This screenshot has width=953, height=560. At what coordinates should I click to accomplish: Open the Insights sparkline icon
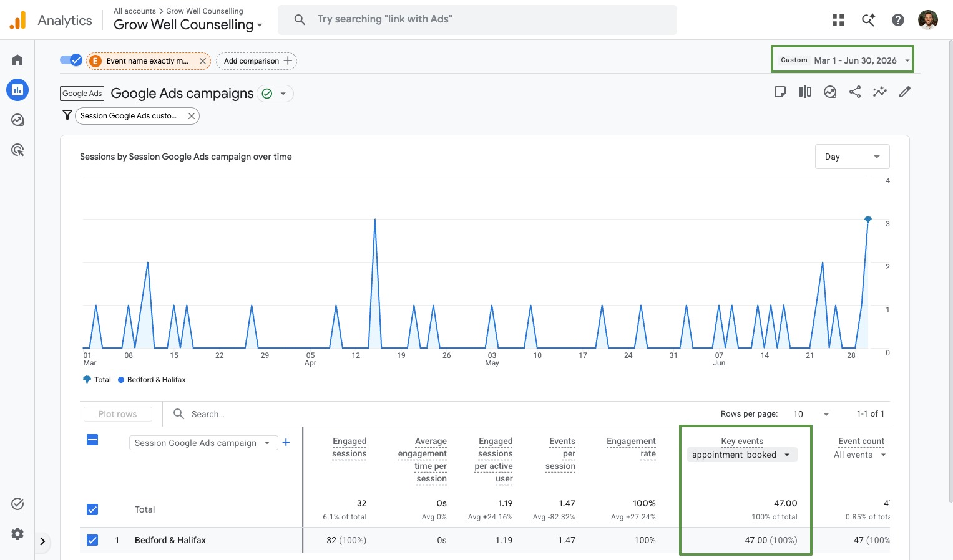[x=880, y=92]
